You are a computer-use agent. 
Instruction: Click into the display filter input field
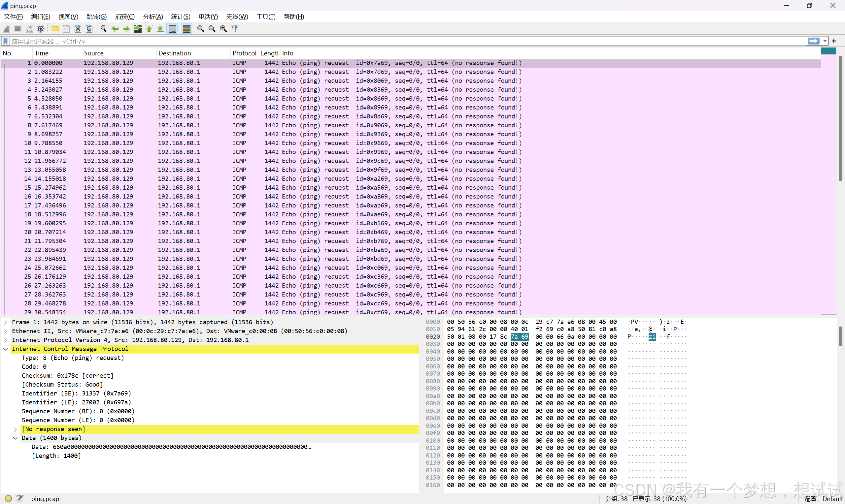[408, 41]
